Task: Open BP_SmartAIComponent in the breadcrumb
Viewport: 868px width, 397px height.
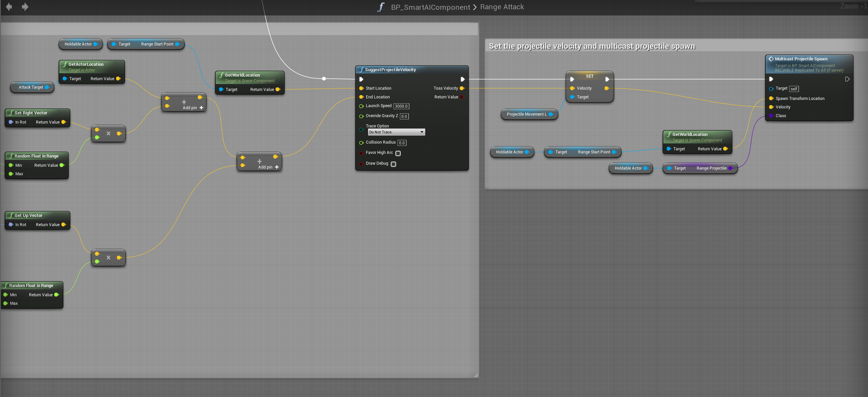Action: pos(430,7)
